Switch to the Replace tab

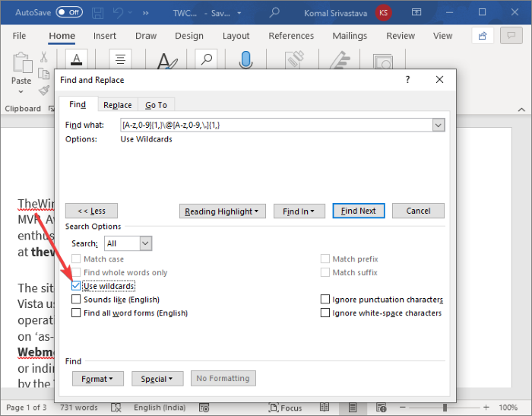pyautogui.click(x=117, y=105)
